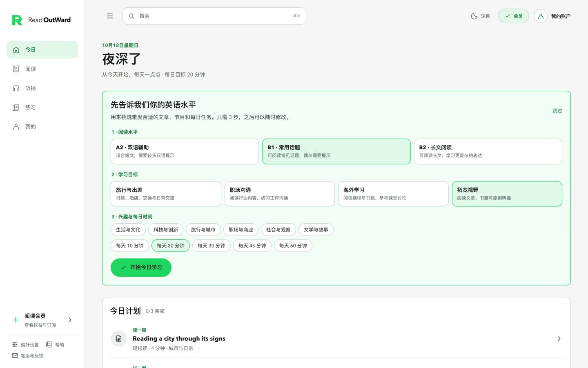Open 今日 in the sidebar
Screen dimensions: 588x368
click(x=42, y=49)
